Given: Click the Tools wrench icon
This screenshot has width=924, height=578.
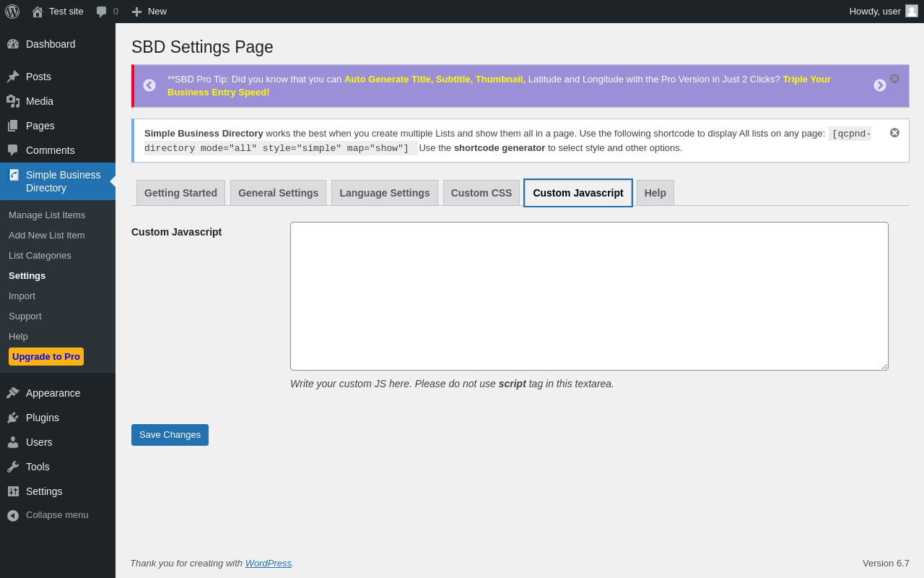Looking at the screenshot, I should point(13,467).
